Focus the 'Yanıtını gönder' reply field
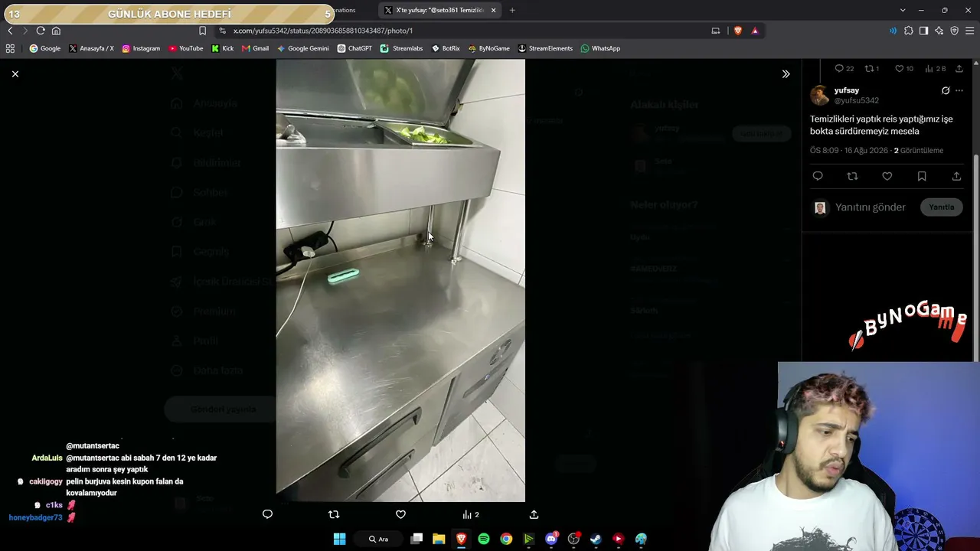 tap(871, 207)
